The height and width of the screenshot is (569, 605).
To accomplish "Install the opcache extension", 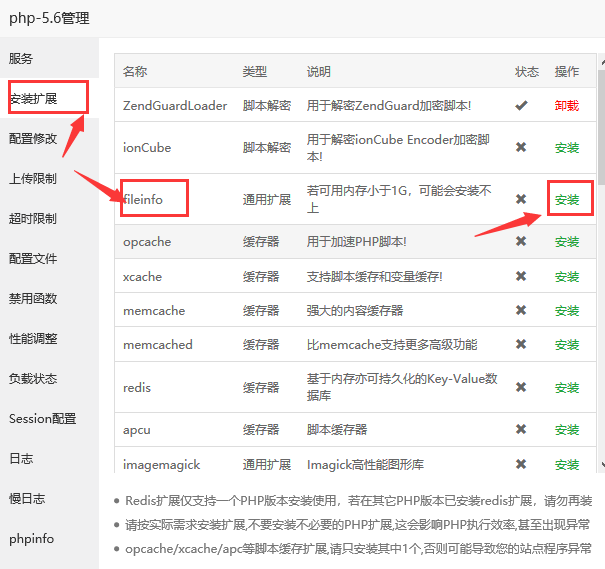I will (x=567, y=242).
